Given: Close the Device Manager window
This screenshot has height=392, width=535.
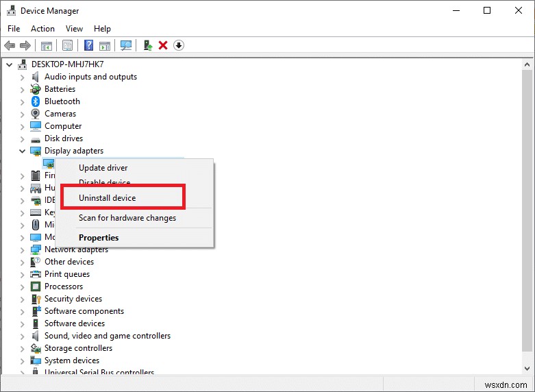Looking at the screenshot, I should [519, 10].
